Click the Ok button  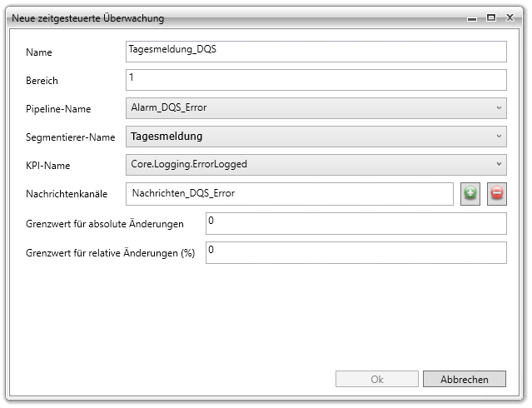point(377,379)
